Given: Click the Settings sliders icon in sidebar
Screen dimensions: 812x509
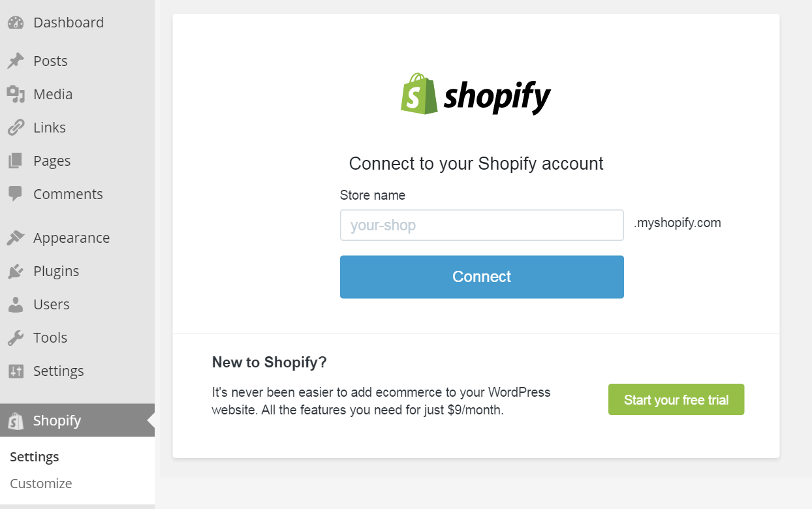Looking at the screenshot, I should pos(16,371).
